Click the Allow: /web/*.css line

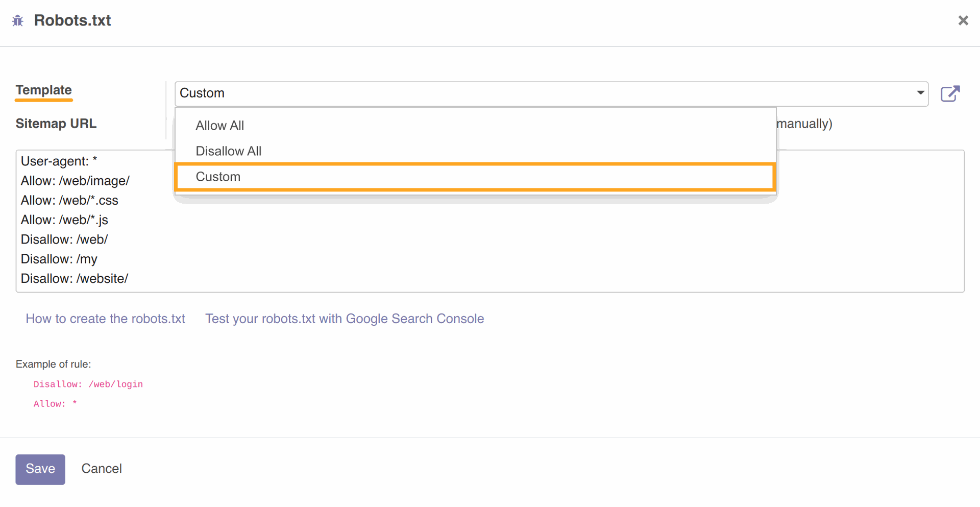[69, 200]
